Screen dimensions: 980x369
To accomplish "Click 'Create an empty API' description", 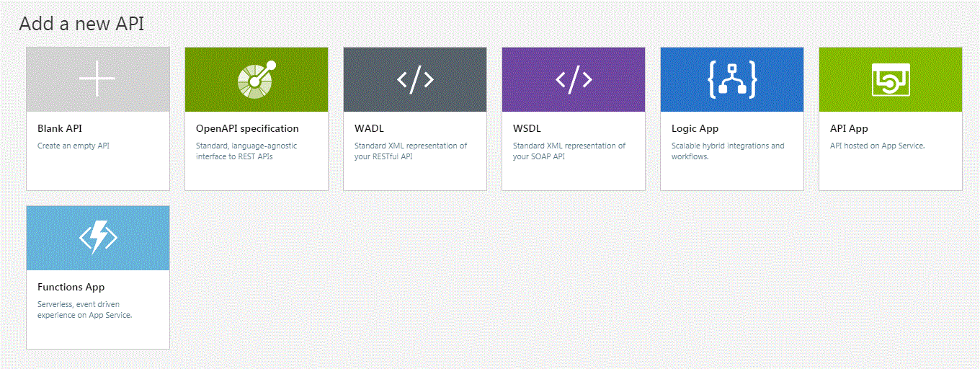I will tap(73, 146).
